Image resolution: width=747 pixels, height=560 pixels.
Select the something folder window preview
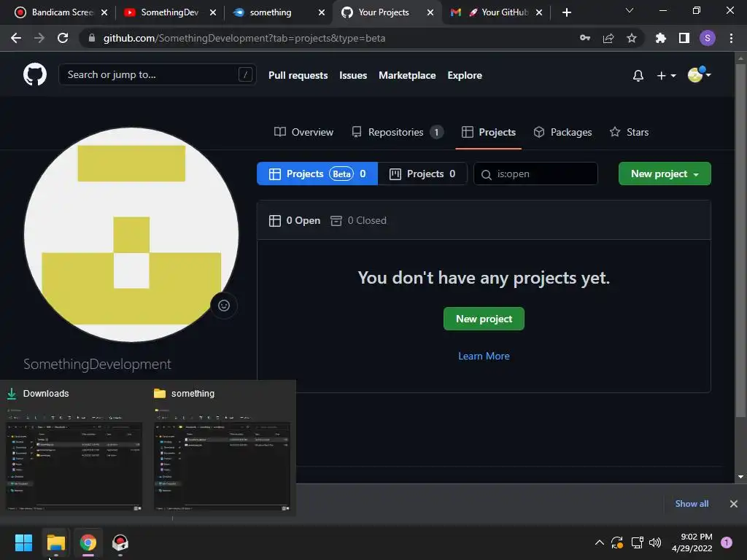tap(222, 448)
